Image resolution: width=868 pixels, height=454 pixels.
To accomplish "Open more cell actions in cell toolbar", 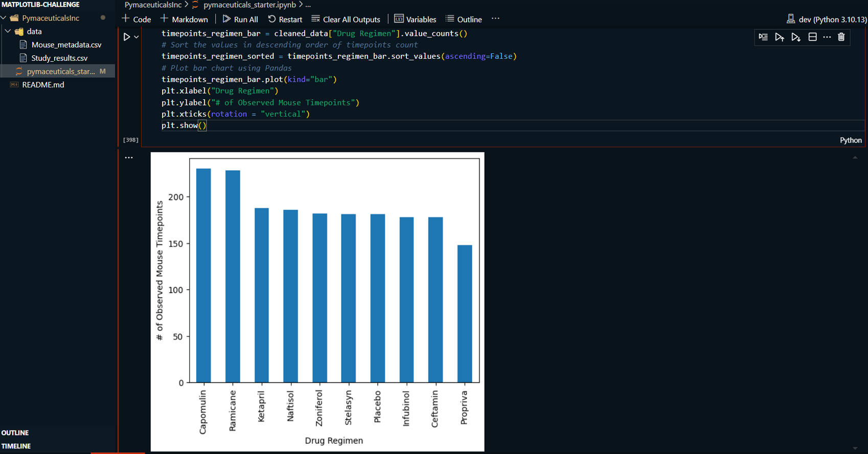I will pos(827,37).
